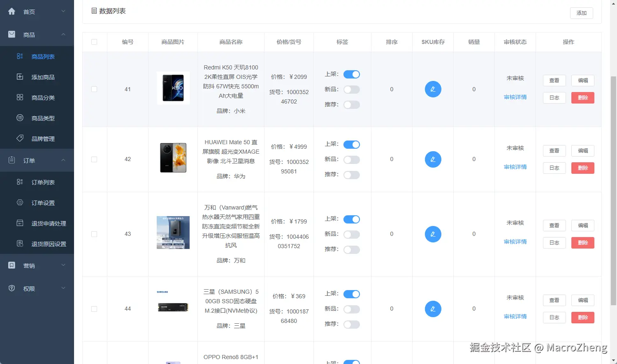Toggle 新品 switch for HUAWEI Mate 50
The height and width of the screenshot is (364, 617).
coord(352,160)
